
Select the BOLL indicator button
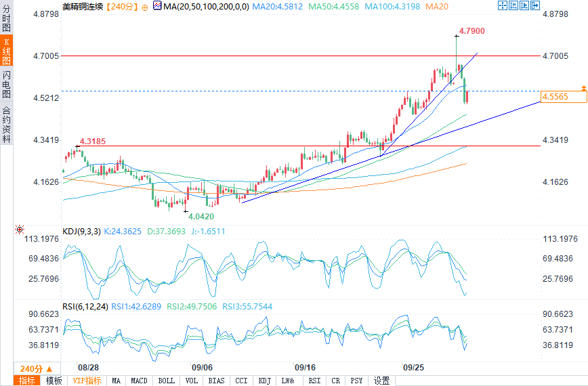(166, 381)
